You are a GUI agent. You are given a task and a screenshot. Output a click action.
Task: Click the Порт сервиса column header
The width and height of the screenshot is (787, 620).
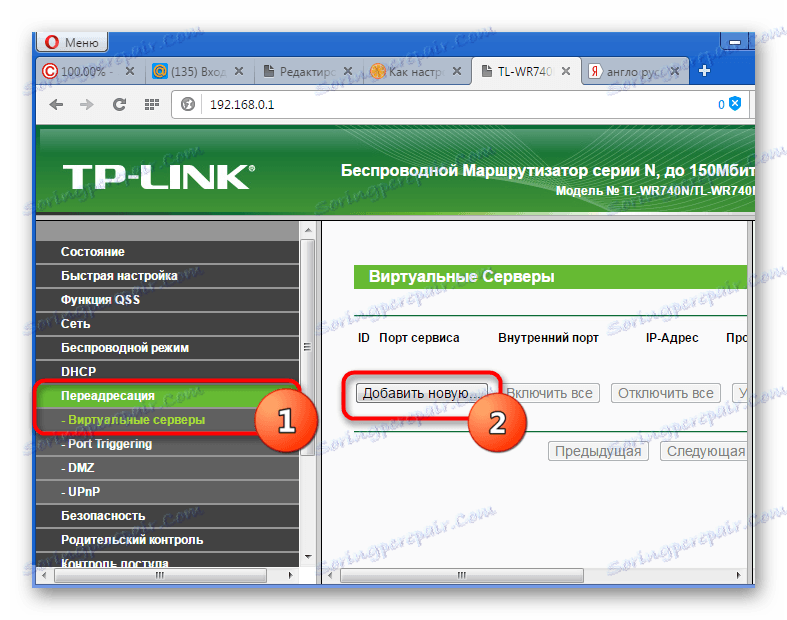pyautogui.click(x=419, y=338)
